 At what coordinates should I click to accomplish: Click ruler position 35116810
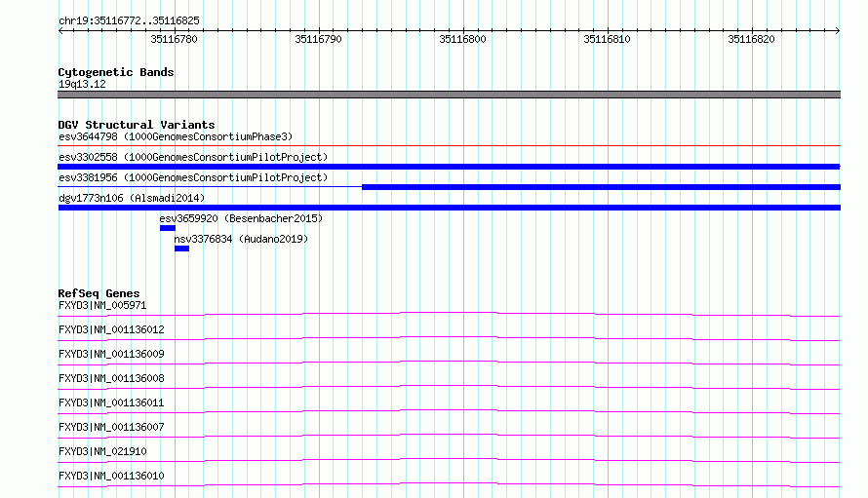(607, 39)
